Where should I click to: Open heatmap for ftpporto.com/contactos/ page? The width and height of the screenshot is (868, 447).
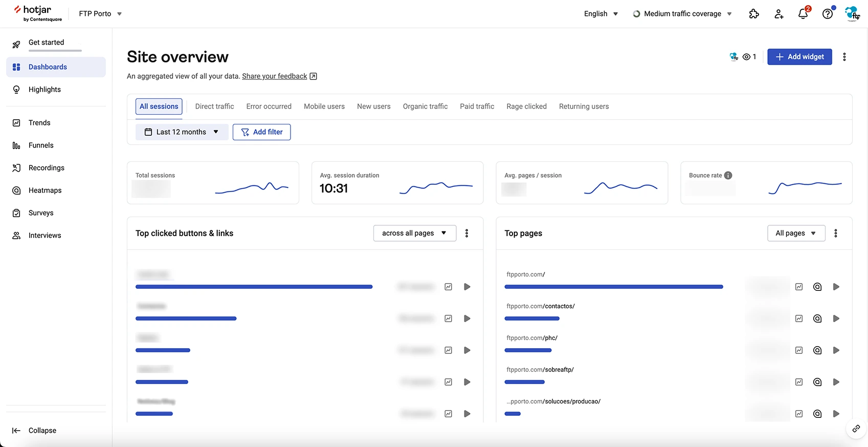coord(817,318)
